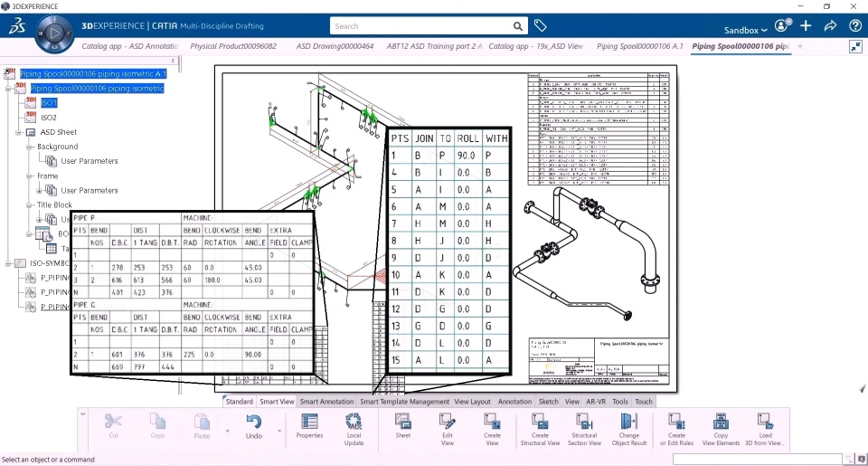868x466 pixels.
Task: Select ISO1 in the tree
Action: (x=49, y=103)
